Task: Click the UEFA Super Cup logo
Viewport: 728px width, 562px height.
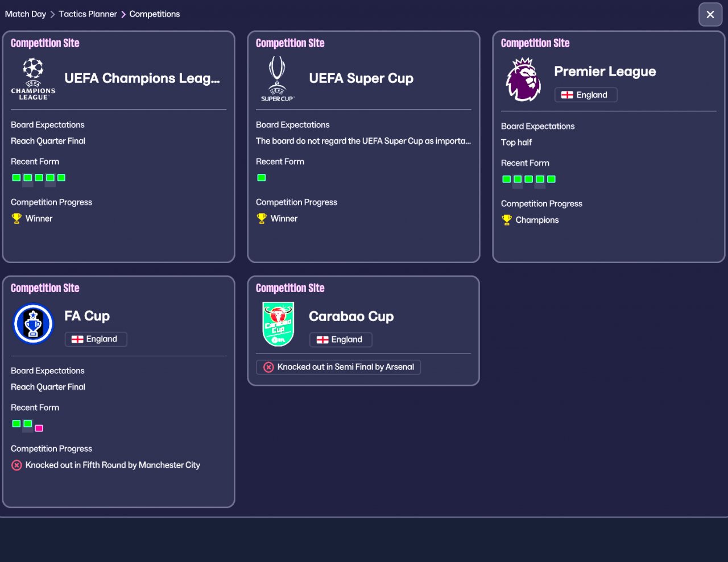Action: (x=278, y=79)
